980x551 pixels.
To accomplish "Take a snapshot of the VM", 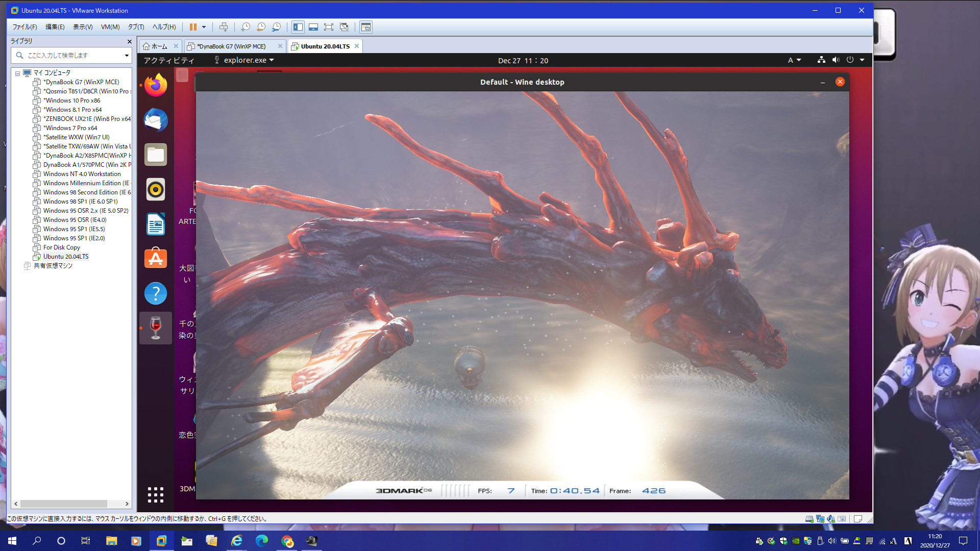I will (x=246, y=27).
